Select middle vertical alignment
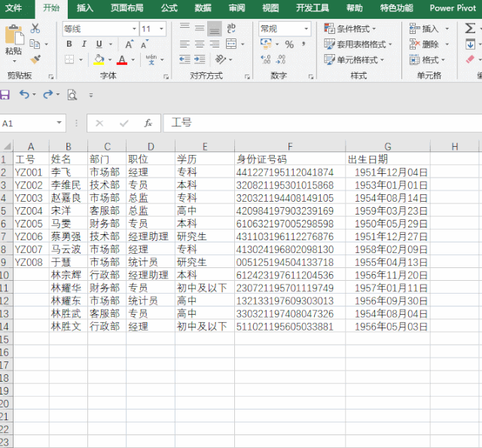Screen dimensions: 482x448 (x=200, y=29)
